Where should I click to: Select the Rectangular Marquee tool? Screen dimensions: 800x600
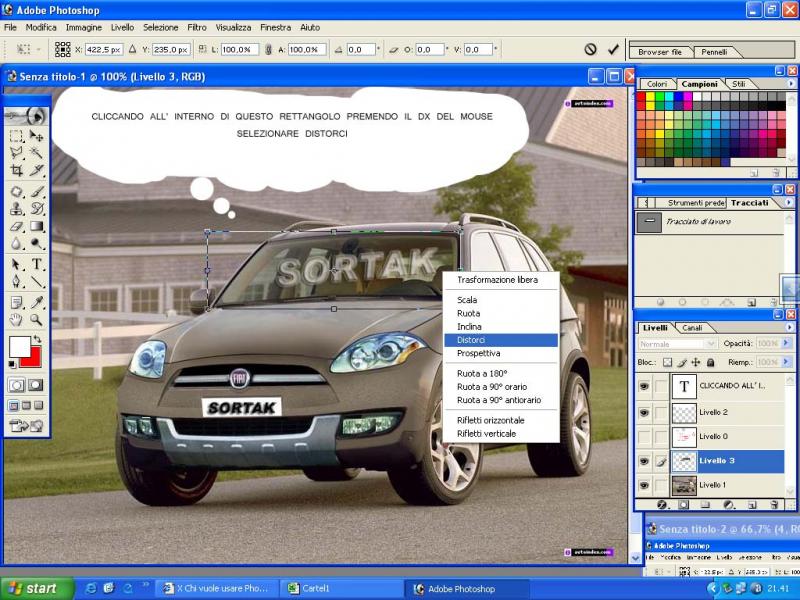[16, 136]
